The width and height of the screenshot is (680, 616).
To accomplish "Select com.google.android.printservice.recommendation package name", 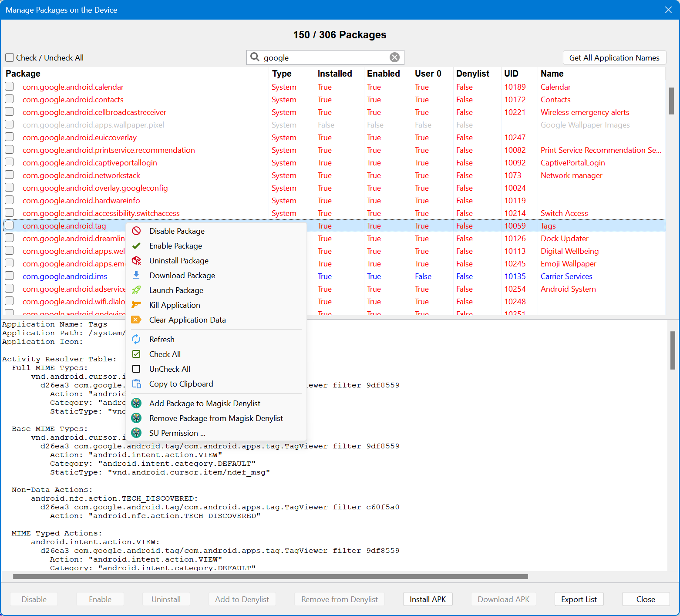I will coord(109,150).
